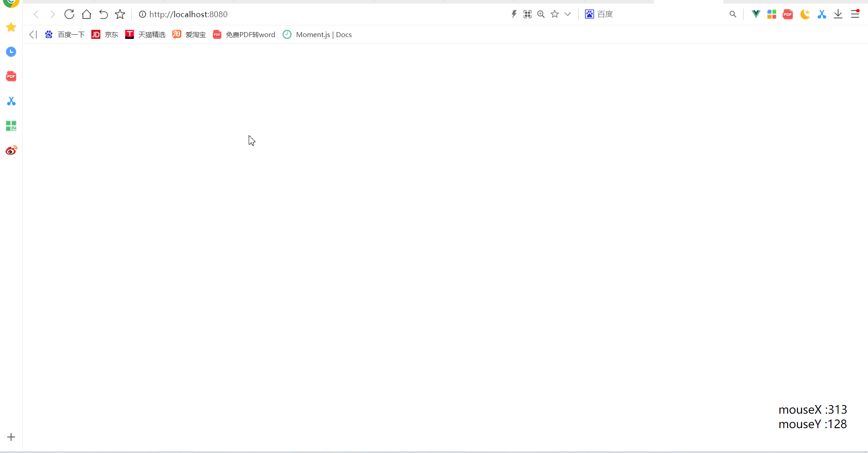Choose the Baidu search engine icon
This screenshot has height=453, width=868.
tap(590, 14)
